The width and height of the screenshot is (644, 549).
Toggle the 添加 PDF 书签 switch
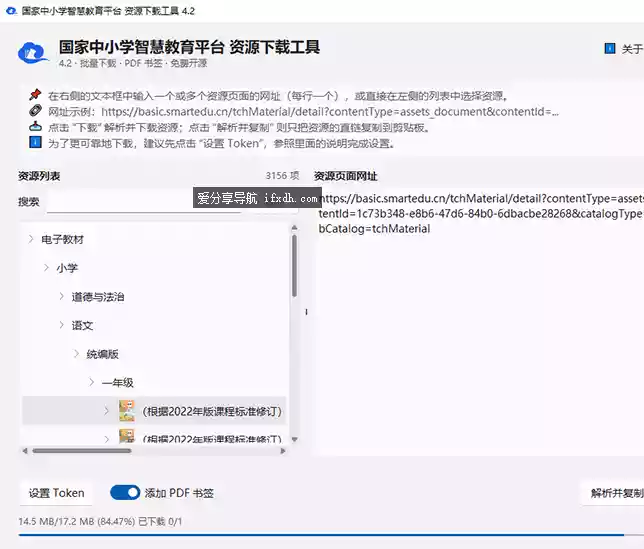[125, 492]
